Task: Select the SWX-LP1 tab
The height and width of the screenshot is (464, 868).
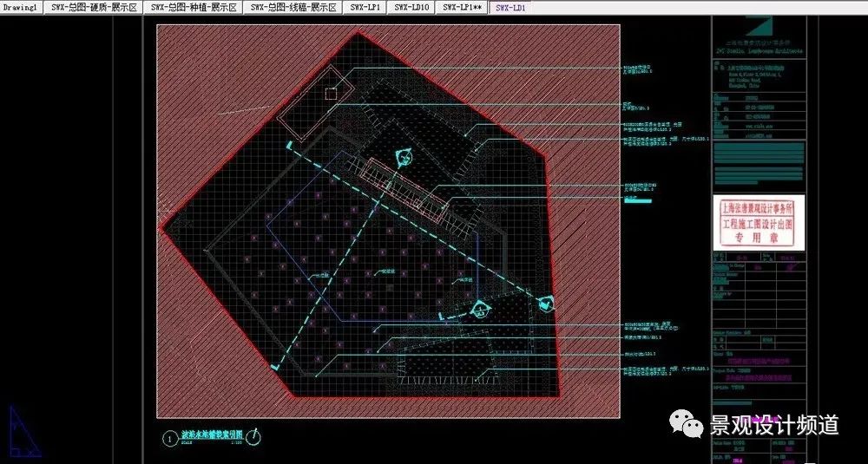Action: (365, 7)
